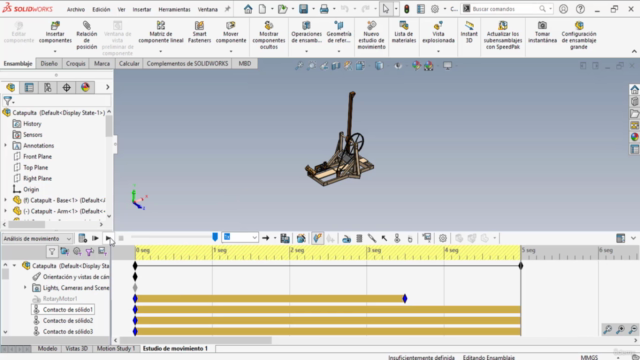Screen dimensions: 640x360
Task: Open Nuevo estudio de movimiento
Action: 371,35
